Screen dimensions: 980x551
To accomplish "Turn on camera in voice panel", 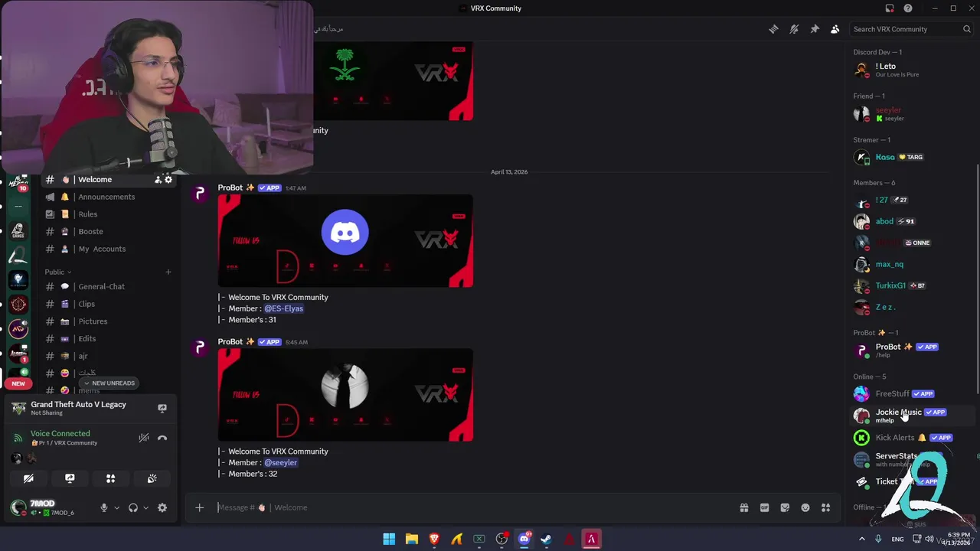I will point(28,478).
